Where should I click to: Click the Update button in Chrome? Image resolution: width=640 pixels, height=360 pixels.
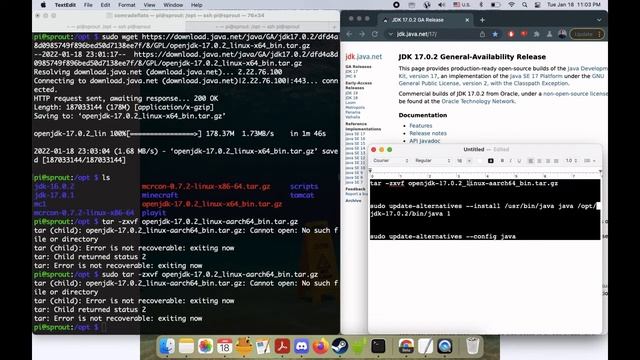(x=586, y=34)
